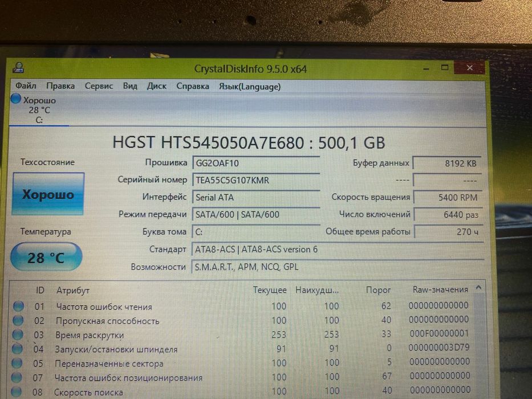Click the serial number field TEA55C5G107KMR

256,180
